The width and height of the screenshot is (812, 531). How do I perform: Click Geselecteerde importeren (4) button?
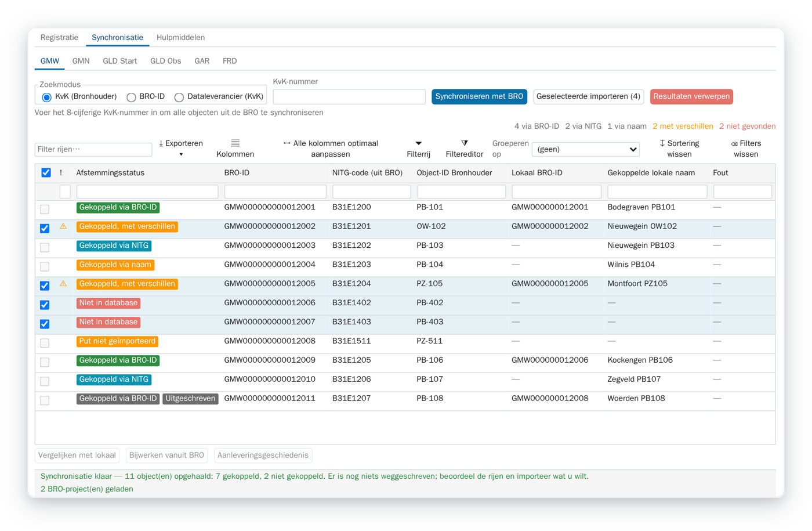tap(588, 96)
